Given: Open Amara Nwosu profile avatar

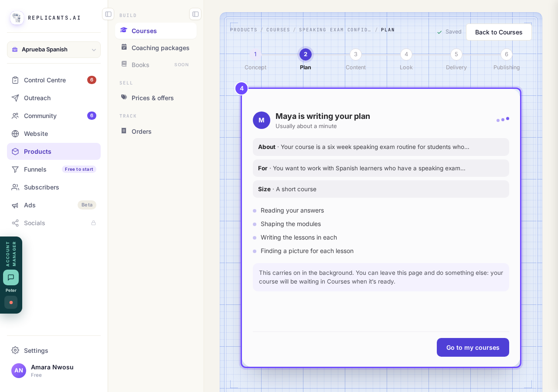Looking at the screenshot, I should 19,371.
